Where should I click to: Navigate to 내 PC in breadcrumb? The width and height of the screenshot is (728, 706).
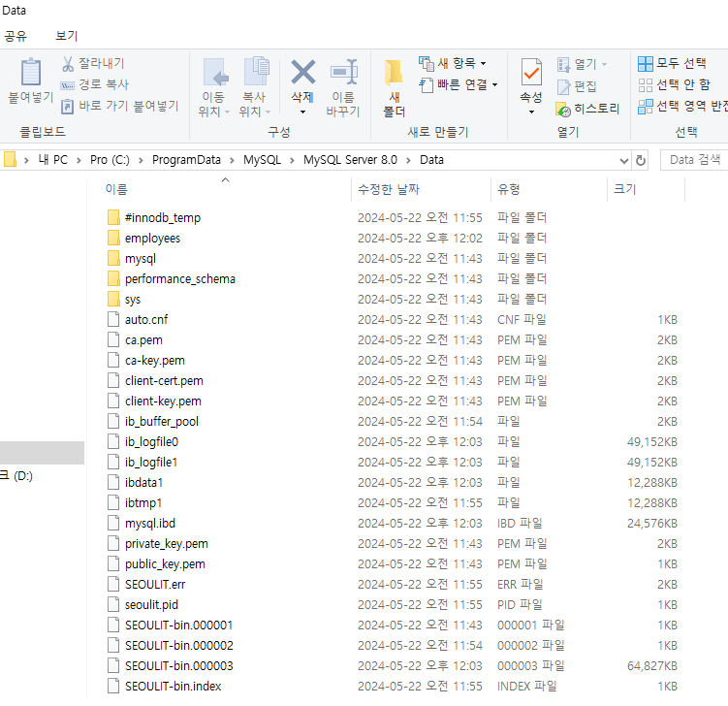(53, 160)
